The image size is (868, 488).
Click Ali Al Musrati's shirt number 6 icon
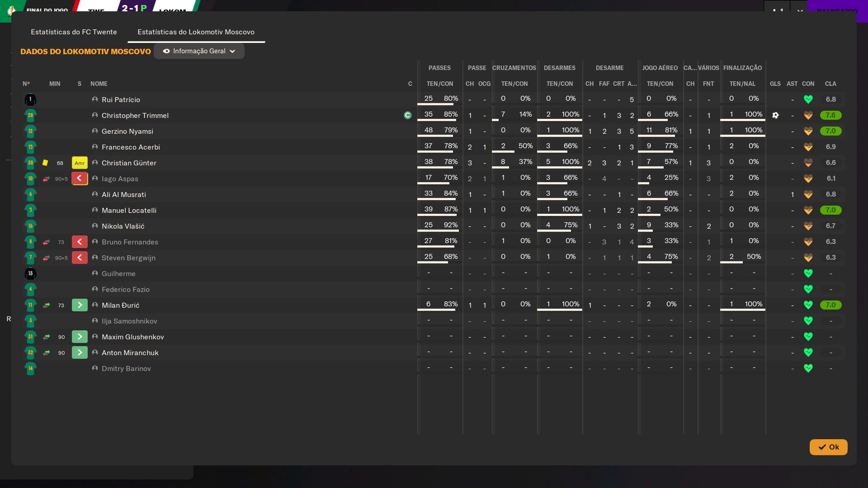click(30, 194)
